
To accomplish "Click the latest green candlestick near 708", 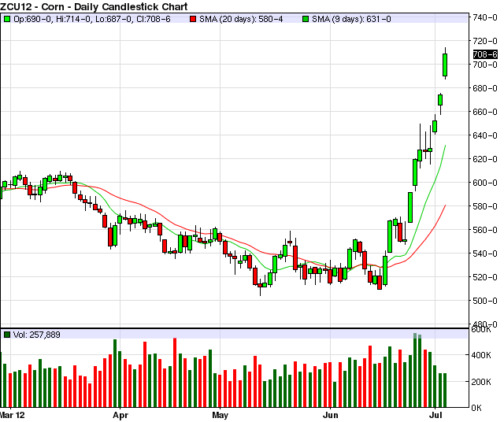I will click(445, 65).
